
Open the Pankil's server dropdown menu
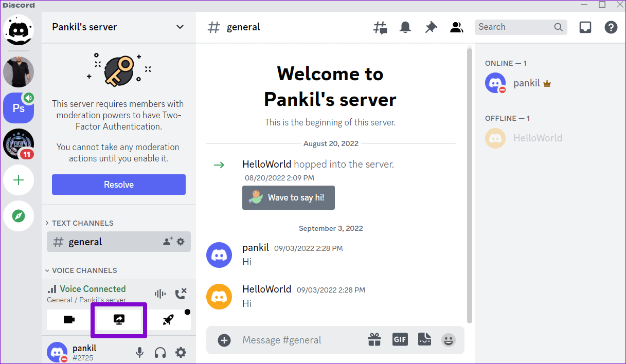coord(180,27)
